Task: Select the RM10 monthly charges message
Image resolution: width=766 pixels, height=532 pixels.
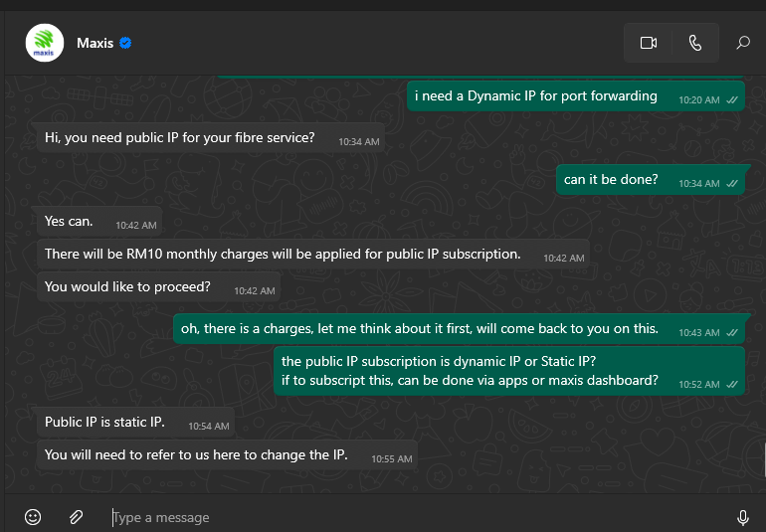Action: point(313,254)
